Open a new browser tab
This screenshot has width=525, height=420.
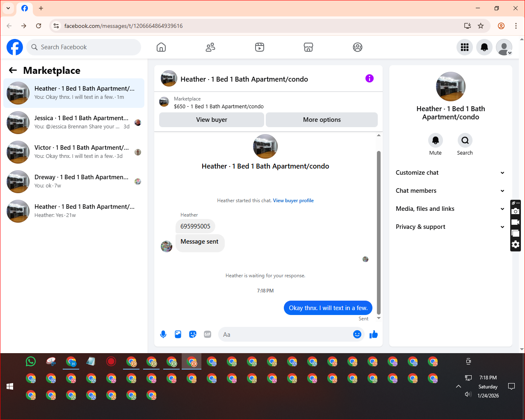tap(41, 8)
